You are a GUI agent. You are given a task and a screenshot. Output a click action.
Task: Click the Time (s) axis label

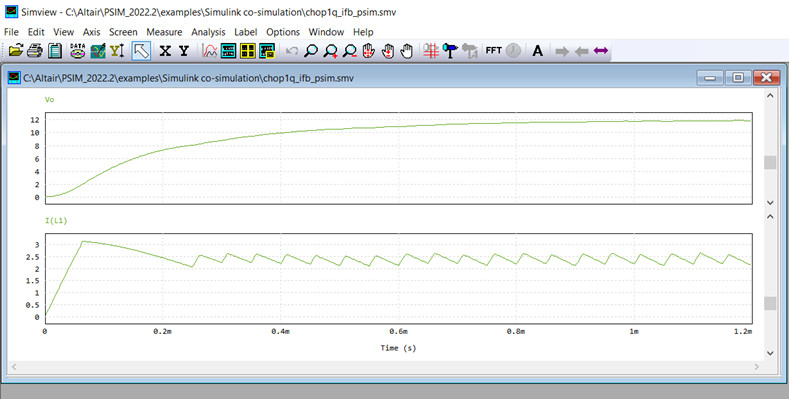(x=398, y=348)
